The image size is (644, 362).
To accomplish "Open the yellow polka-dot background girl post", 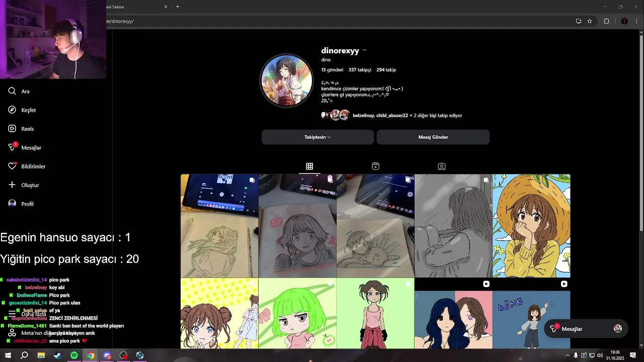I will 219,313.
